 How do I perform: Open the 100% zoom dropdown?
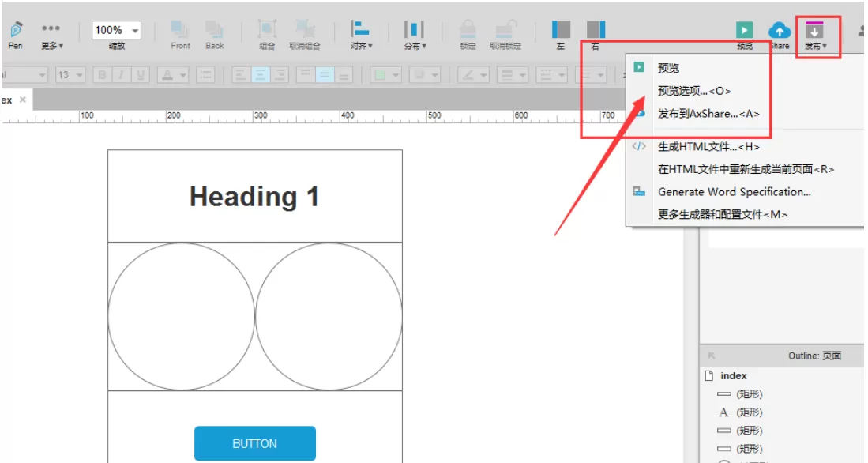(134, 31)
